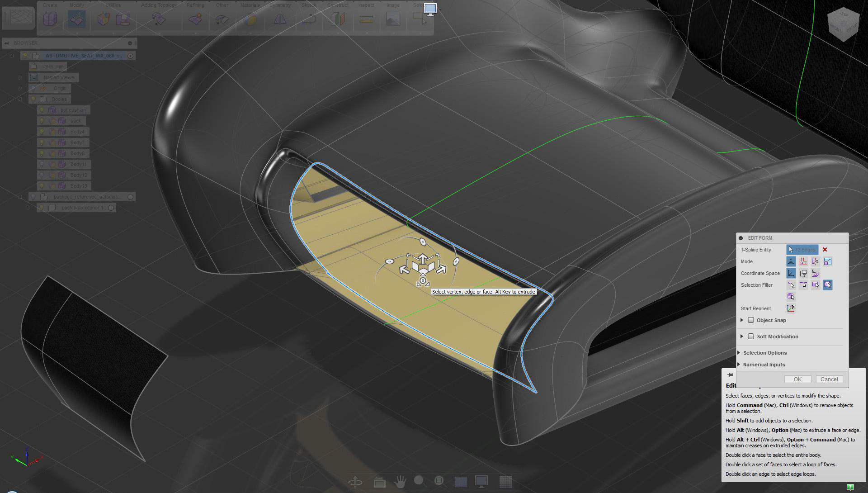Choose Scale mode in Edit Form
This screenshot has height=493, width=868.
(x=827, y=261)
